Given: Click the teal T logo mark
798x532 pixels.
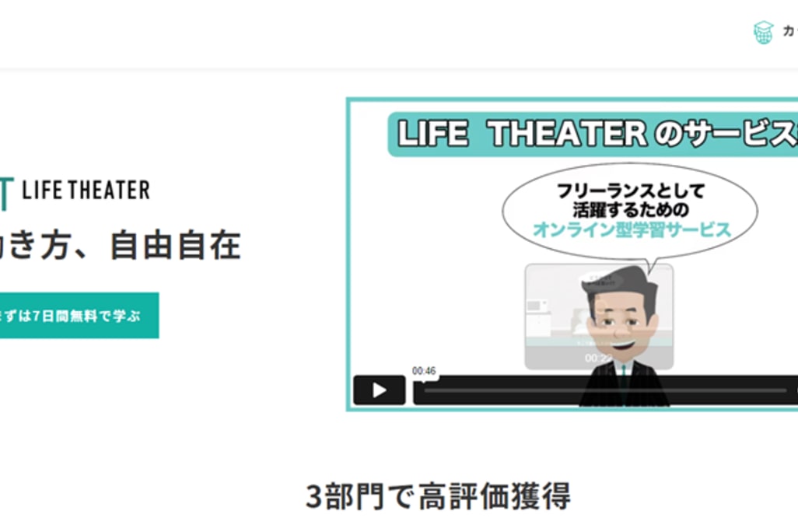Looking at the screenshot, I should coord(5,194).
